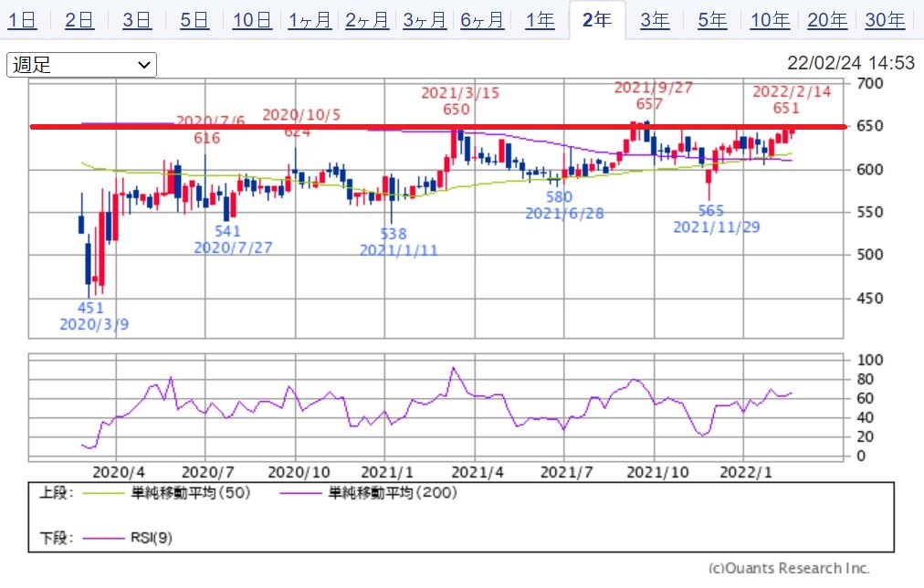Select the 2日 time range tab

pos(79,21)
